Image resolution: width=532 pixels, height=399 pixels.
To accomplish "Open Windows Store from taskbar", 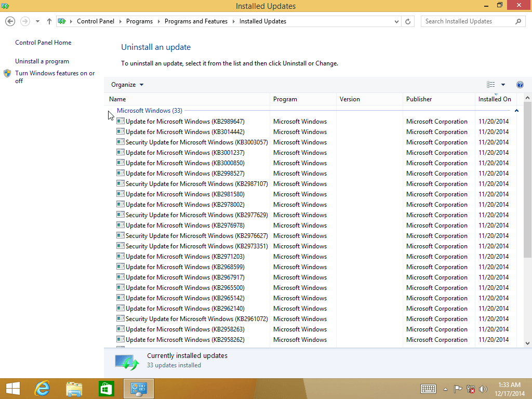I will pos(106,389).
